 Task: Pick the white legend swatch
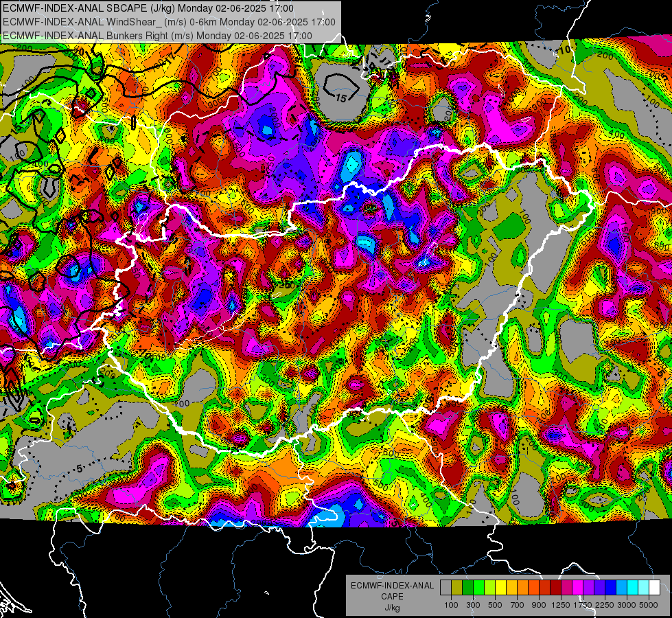click(655, 587)
